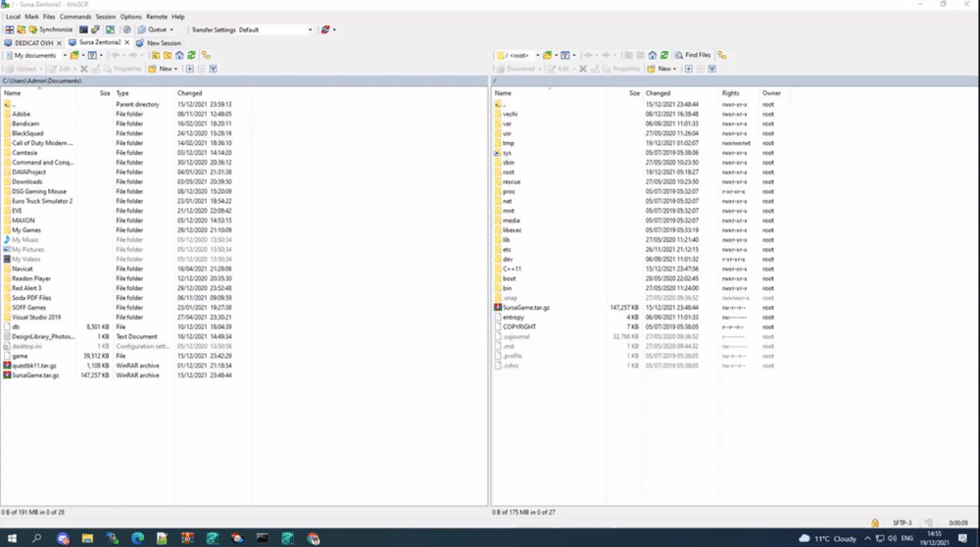
Task: Open the Commands menu
Action: 75,17
